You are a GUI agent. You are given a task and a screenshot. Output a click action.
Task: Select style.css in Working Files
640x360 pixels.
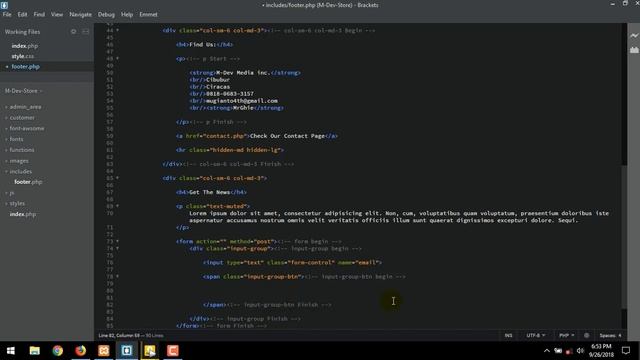coord(23,56)
